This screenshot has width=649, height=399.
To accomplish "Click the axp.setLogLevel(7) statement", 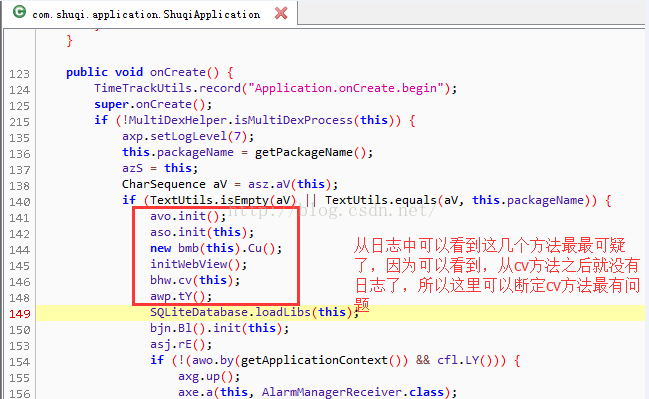I will (x=188, y=136).
